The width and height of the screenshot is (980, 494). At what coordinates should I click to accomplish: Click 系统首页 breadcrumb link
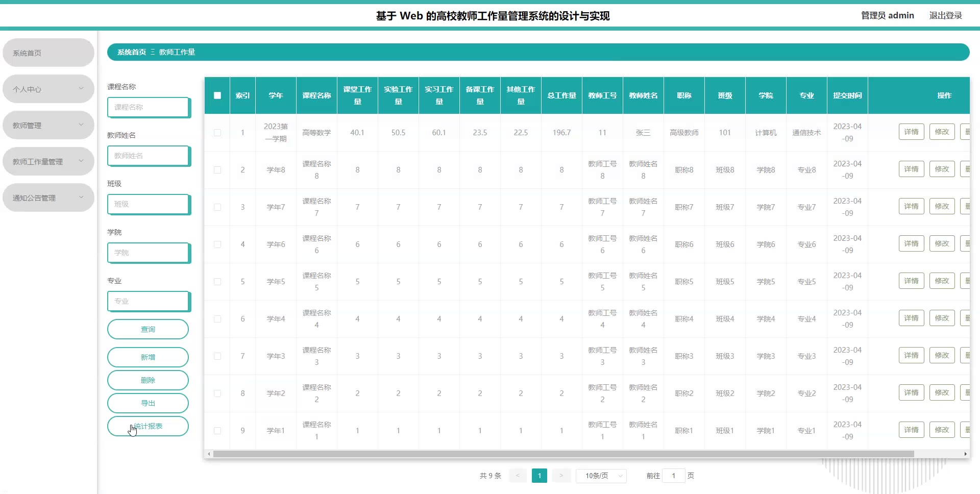[x=132, y=52]
